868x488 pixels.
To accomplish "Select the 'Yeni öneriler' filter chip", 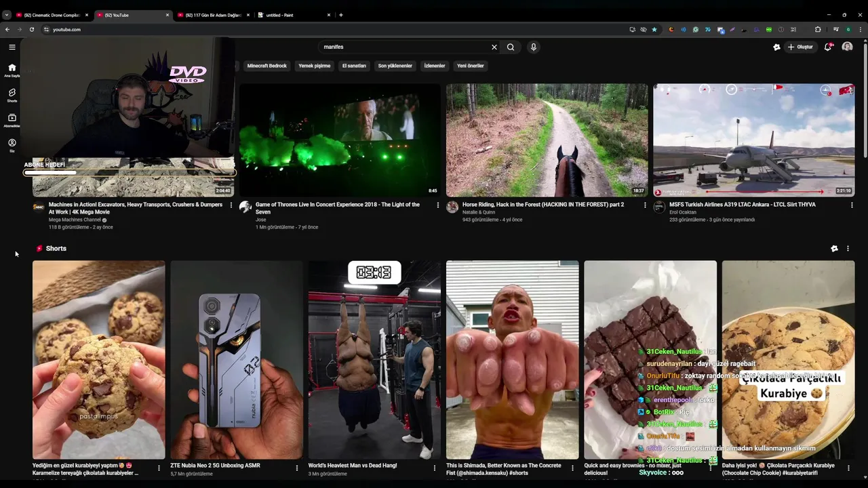I will [x=471, y=66].
